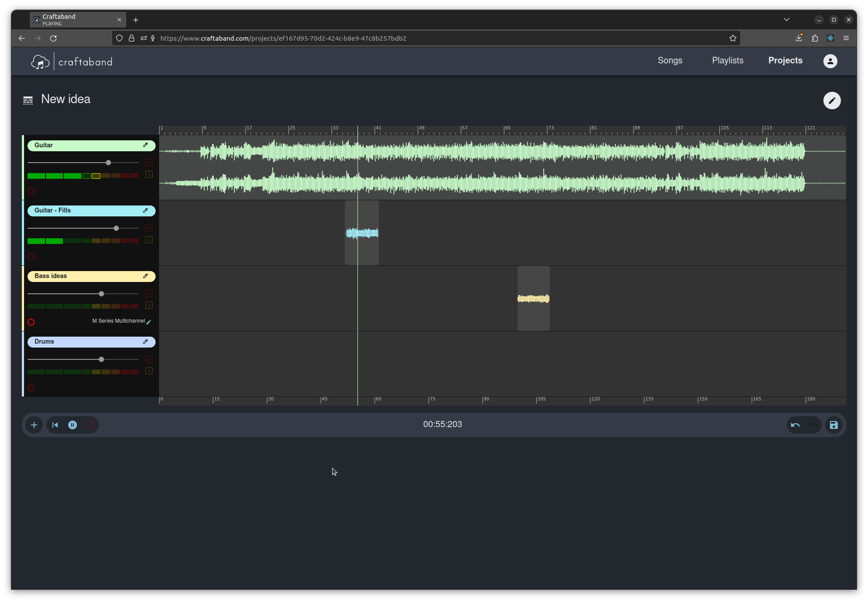The height and width of the screenshot is (602, 868).
Task: Edit the project with the pencil button
Action: click(832, 101)
